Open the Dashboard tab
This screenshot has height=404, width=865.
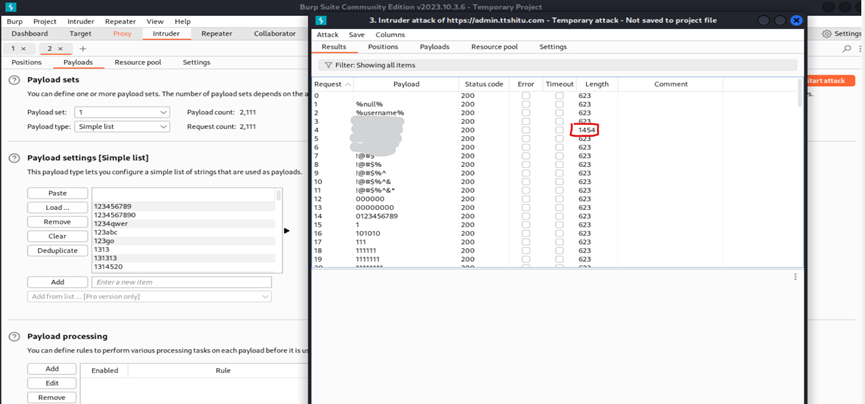(30, 34)
